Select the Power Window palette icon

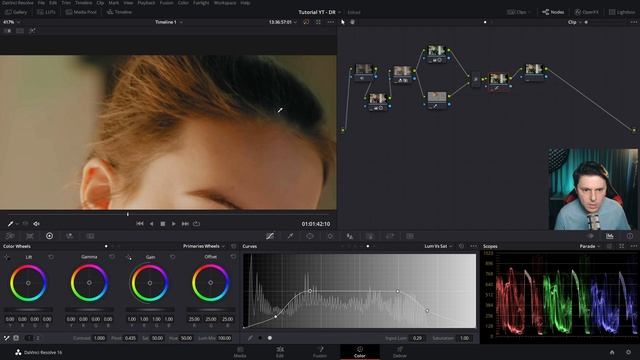pos(310,236)
